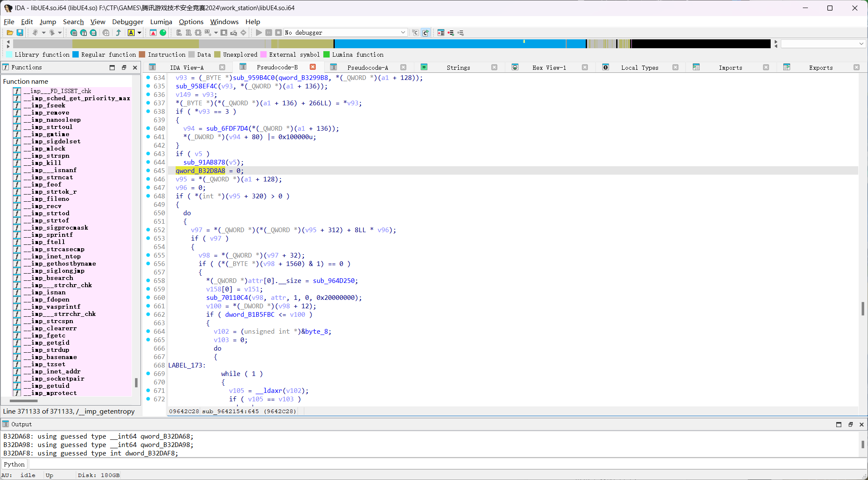Click the Lumina function green legend swatch
The height and width of the screenshot is (480, 868).
click(326, 54)
